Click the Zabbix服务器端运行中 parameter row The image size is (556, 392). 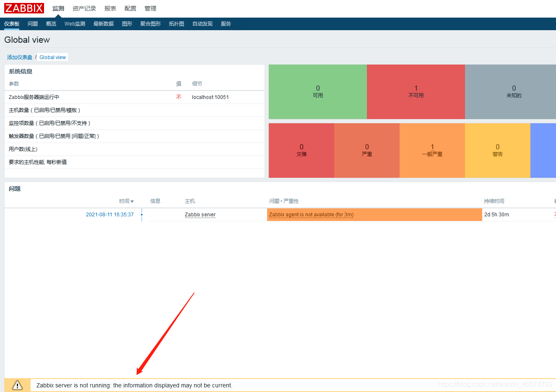pos(135,97)
